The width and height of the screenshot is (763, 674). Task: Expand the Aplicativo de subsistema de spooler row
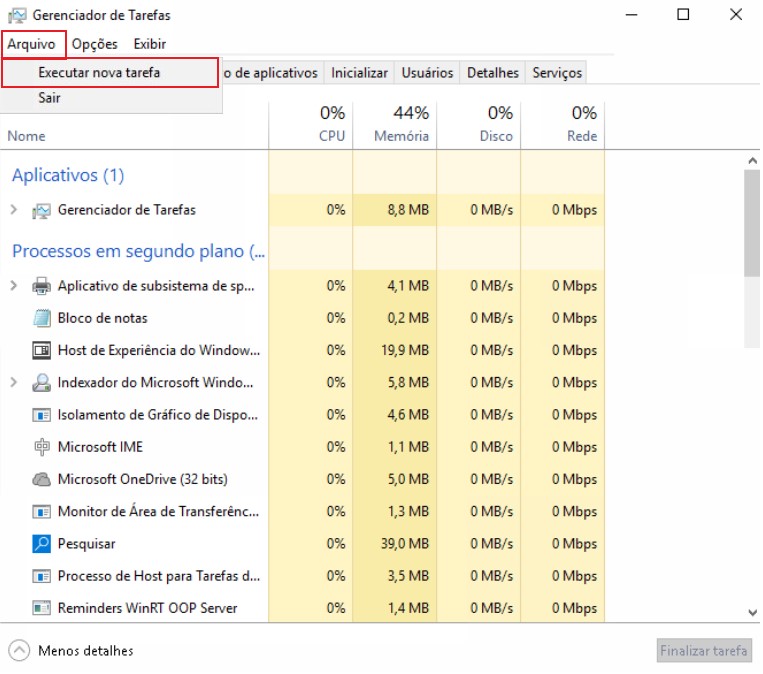coord(14,286)
